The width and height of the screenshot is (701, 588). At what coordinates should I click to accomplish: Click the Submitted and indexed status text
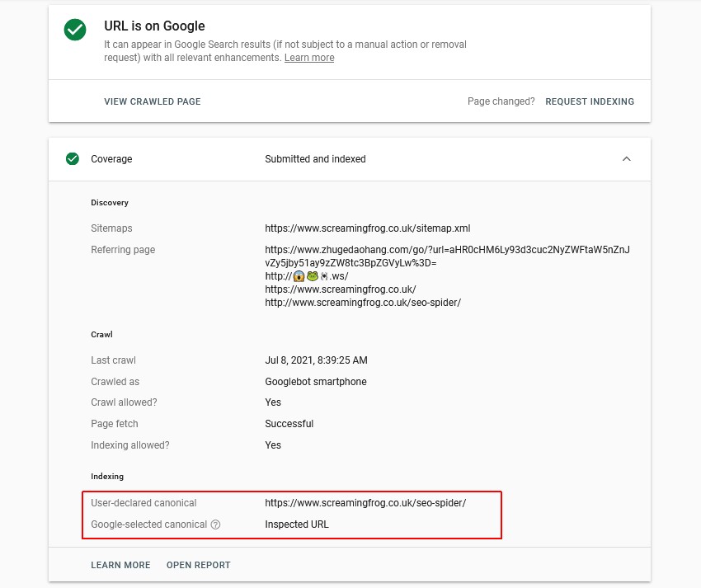click(315, 158)
